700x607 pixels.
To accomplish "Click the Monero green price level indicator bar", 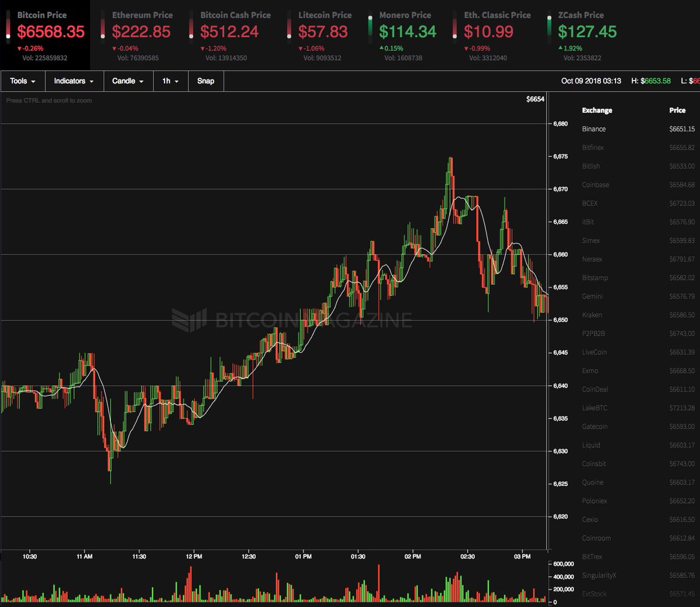I will click(x=370, y=29).
